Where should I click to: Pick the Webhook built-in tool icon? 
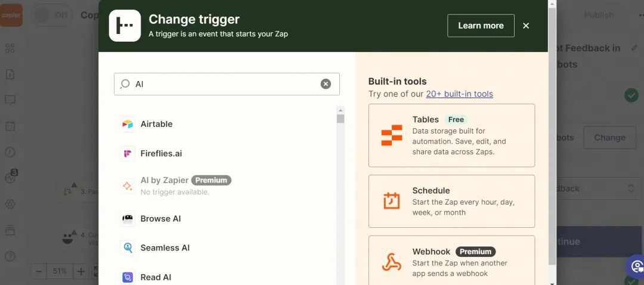click(391, 262)
